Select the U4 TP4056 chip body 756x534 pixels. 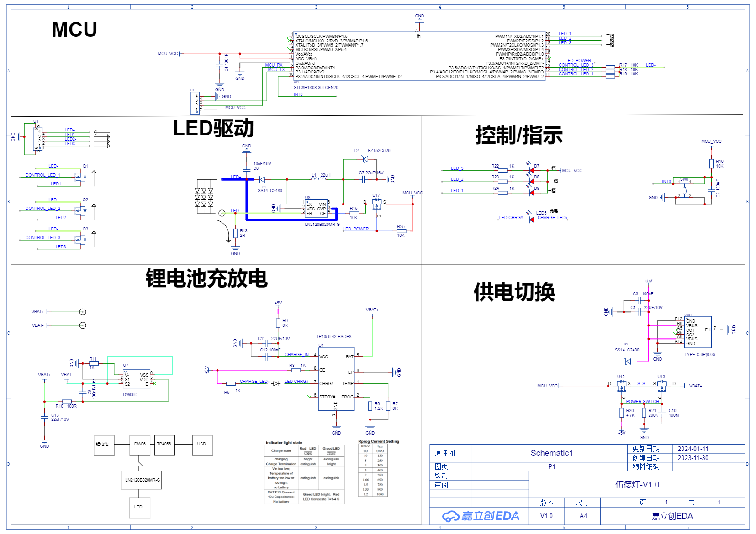tap(337, 379)
